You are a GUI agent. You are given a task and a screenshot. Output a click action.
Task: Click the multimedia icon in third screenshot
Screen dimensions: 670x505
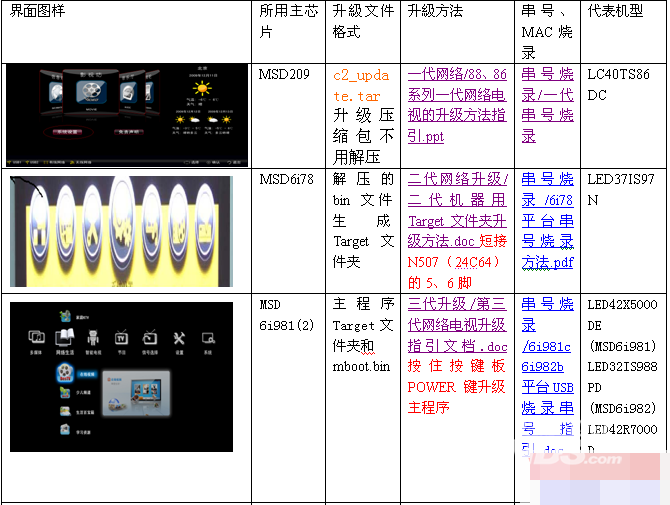point(37,338)
